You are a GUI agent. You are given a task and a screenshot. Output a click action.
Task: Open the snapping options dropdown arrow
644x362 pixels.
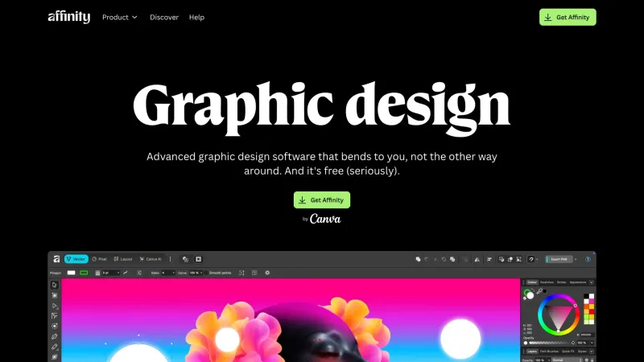537,259
